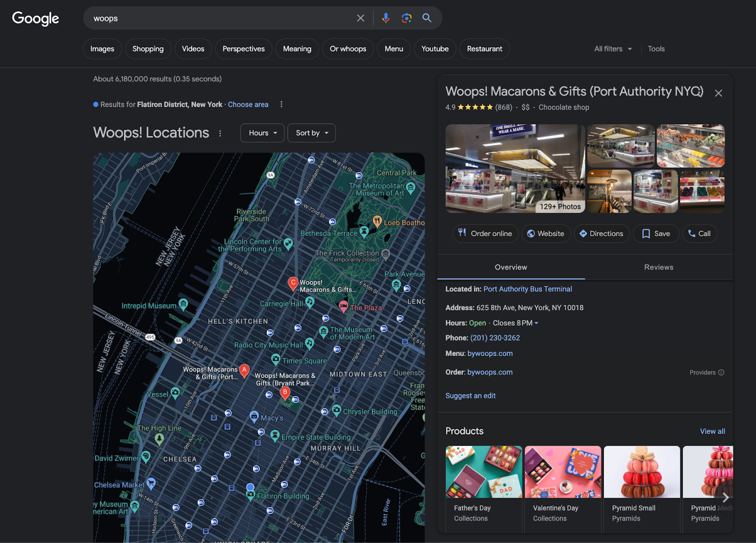Click The High Line park marker
The image size is (756, 543).
click(x=160, y=439)
